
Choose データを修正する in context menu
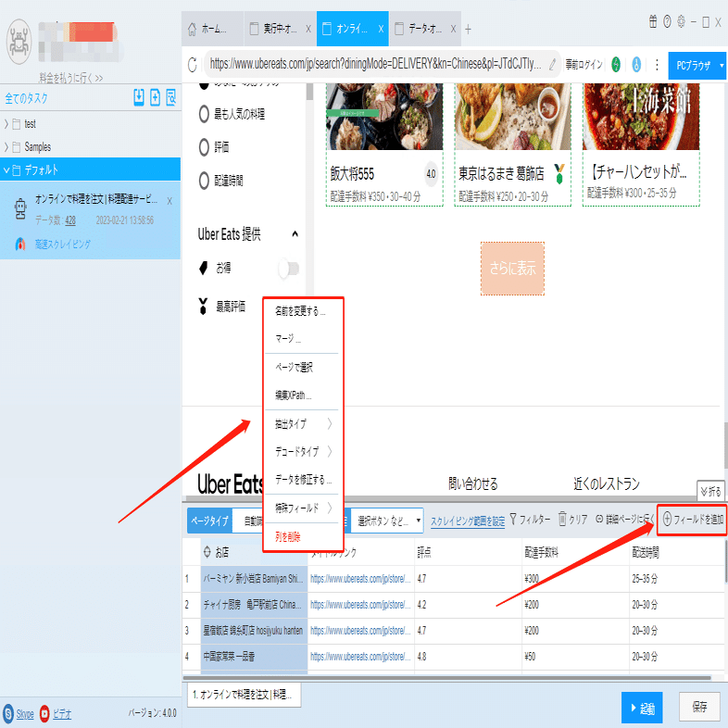[x=303, y=480]
